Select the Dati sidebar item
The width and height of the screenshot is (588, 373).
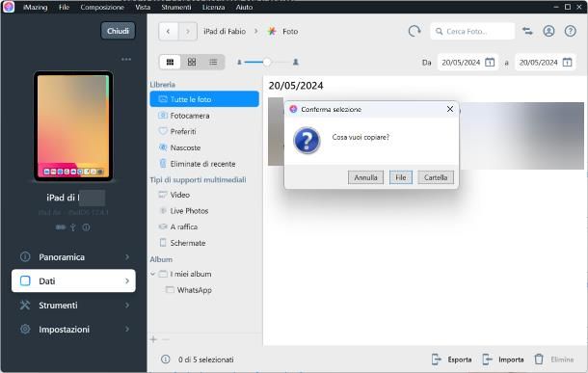coord(73,280)
